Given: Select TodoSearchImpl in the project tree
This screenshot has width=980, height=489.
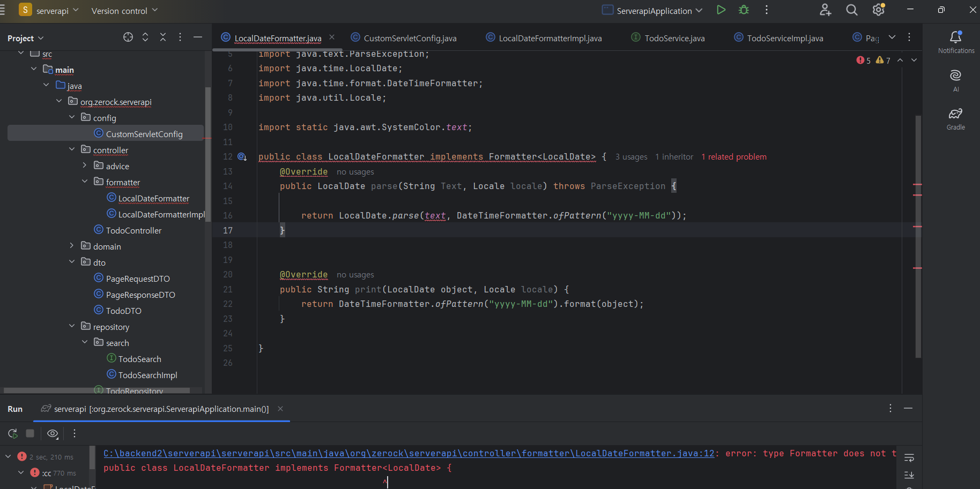Looking at the screenshot, I should click(147, 375).
